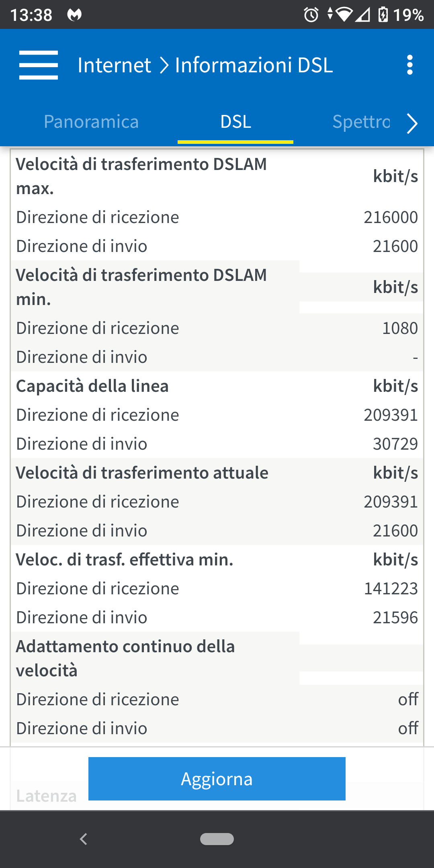Tap the home pill navigation button

point(217,839)
